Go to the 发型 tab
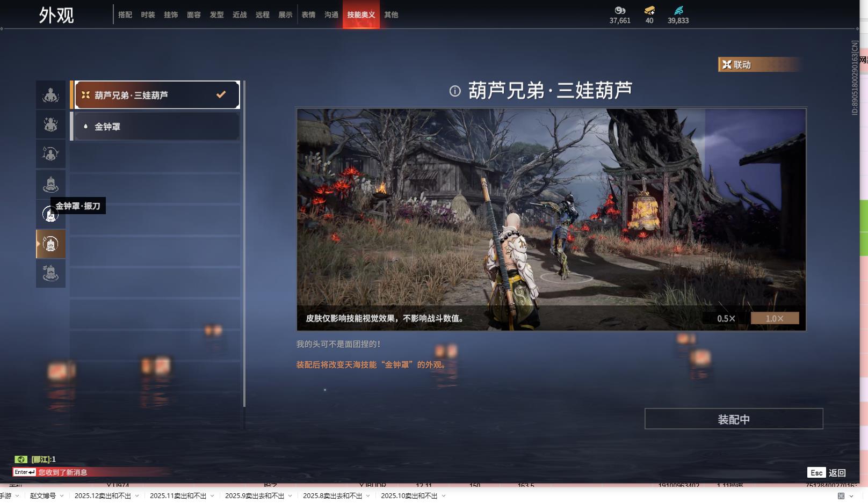 [x=216, y=15]
